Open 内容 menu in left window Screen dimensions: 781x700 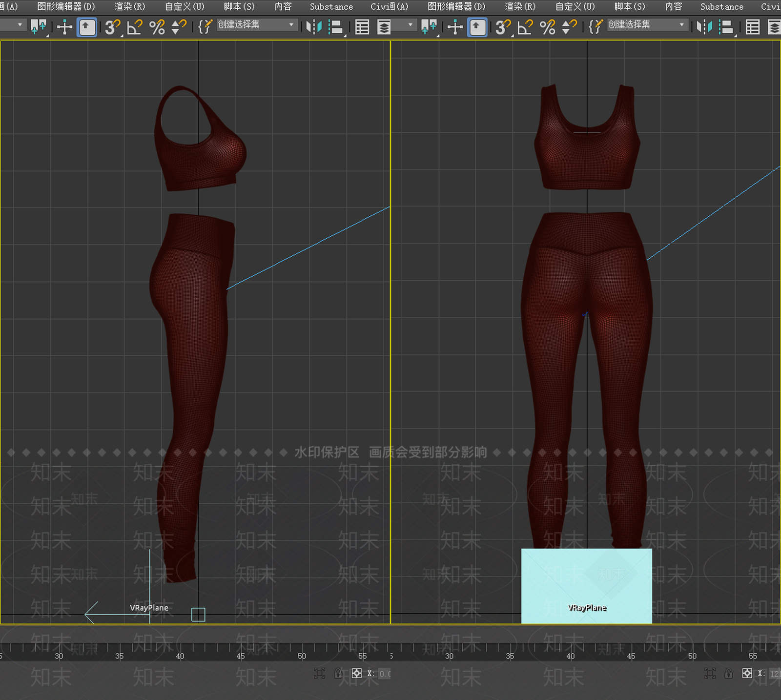(283, 6)
